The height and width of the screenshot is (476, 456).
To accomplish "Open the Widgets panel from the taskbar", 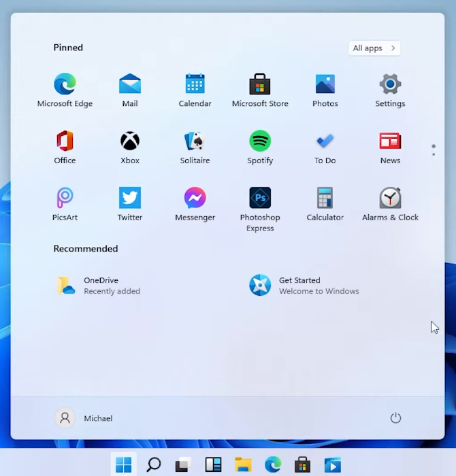I will pyautogui.click(x=213, y=464).
